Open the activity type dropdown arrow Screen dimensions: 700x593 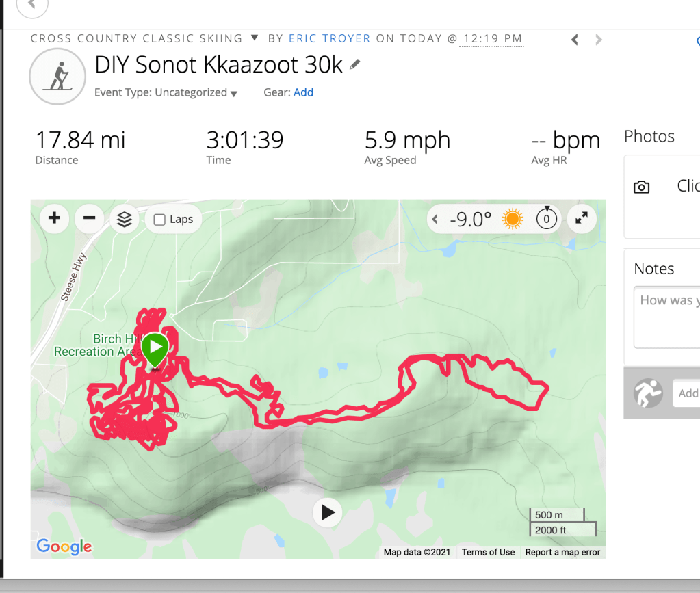click(255, 38)
